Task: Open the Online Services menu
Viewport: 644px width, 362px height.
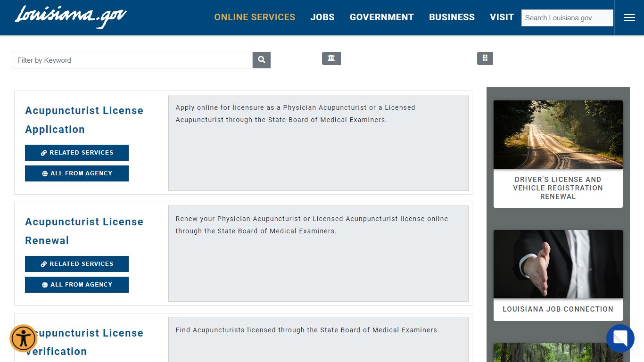Action: [255, 17]
